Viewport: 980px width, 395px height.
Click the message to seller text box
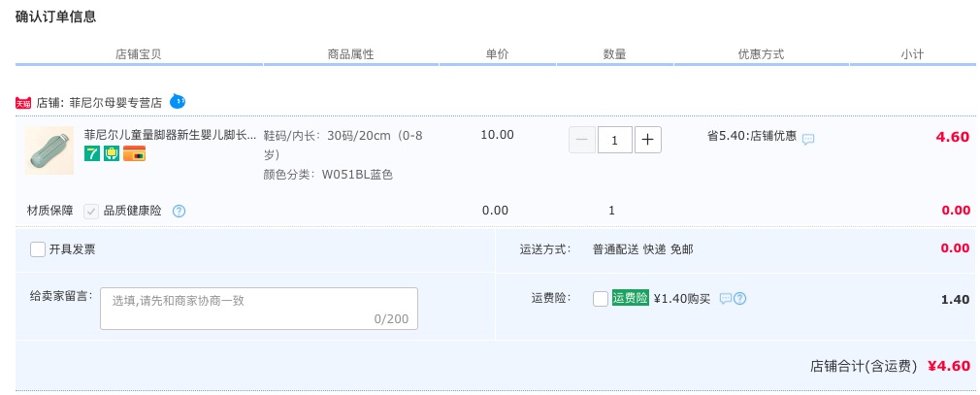point(259,309)
